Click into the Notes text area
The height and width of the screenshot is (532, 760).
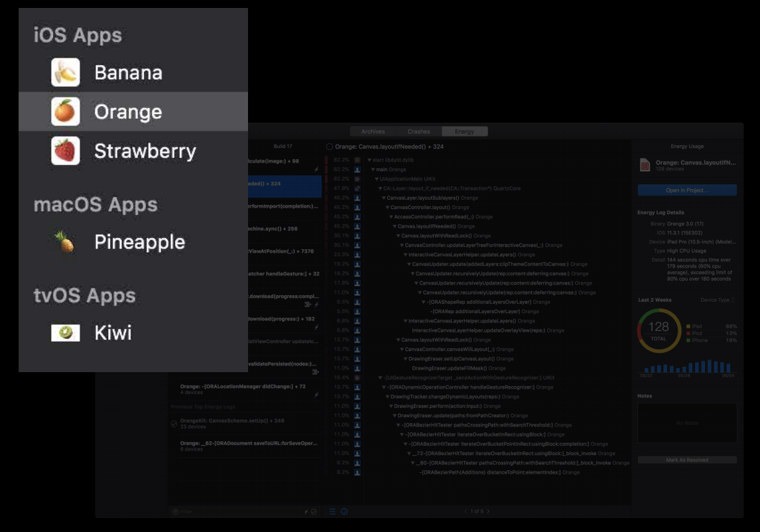pos(687,423)
